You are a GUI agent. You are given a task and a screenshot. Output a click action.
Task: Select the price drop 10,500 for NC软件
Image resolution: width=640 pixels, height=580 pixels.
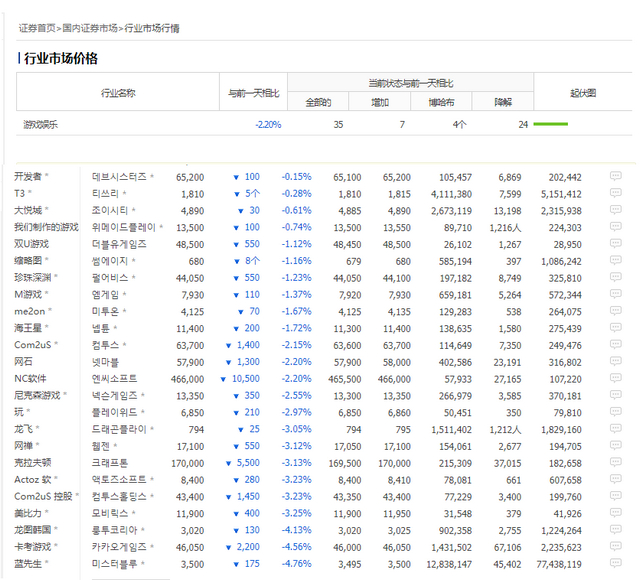(246, 379)
